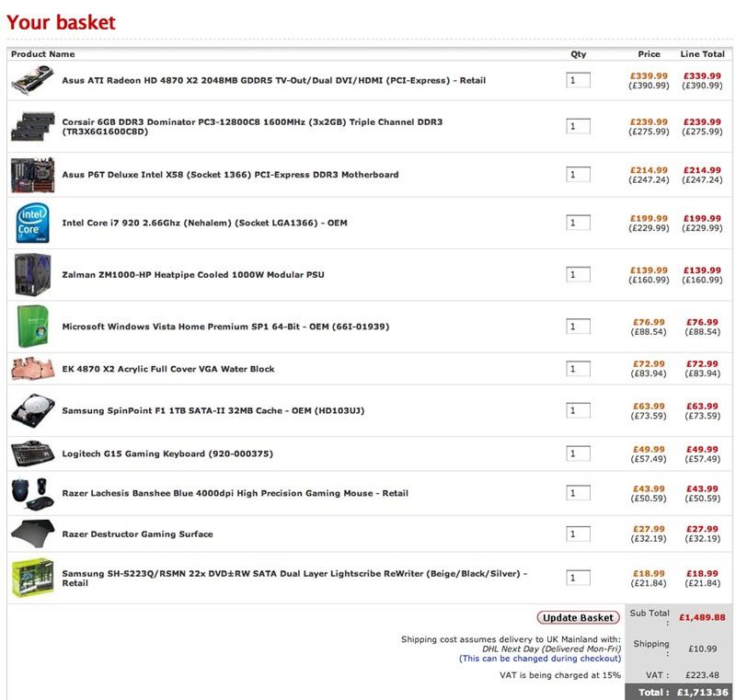Edit quantity for Asus ATI Radeon HD 4870 X2
This screenshot has width=736, height=700.
tap(579, 80)
